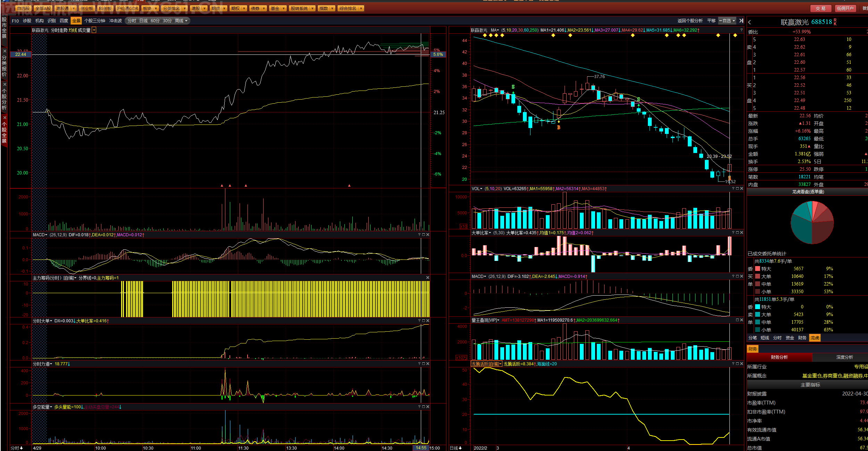Open the MA indicator dropdown on K-line chart

[x=495, y=30]
